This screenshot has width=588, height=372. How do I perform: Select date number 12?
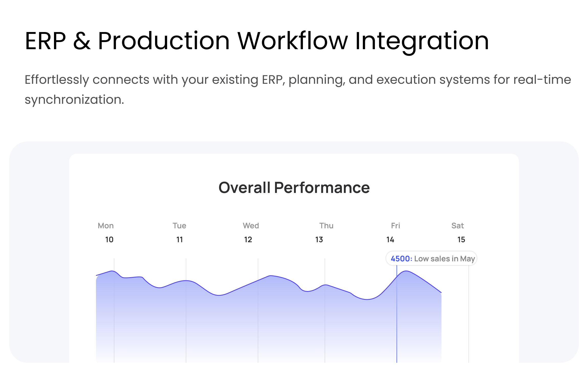click(x=248, y=240)
